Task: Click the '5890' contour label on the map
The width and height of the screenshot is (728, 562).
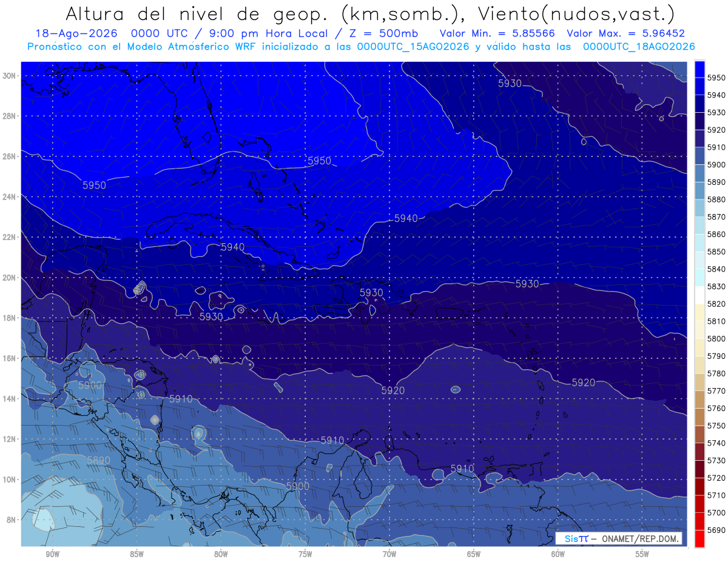Action: 99,461
